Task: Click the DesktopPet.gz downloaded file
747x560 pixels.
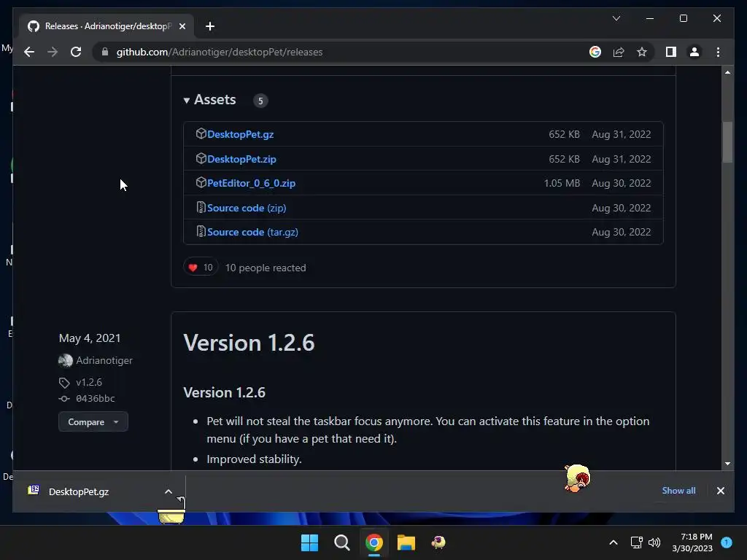Action: (79, 492)
